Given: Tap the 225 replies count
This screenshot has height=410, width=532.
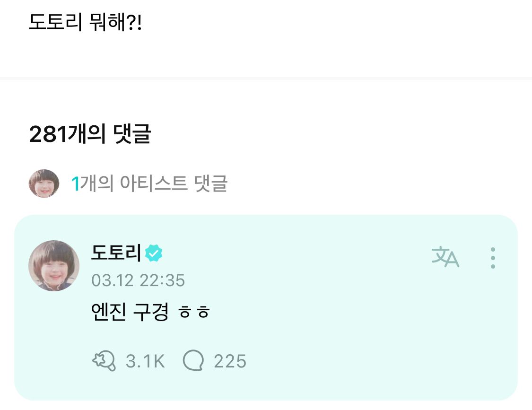Looking at the screenshot, I should coord(230,362).
